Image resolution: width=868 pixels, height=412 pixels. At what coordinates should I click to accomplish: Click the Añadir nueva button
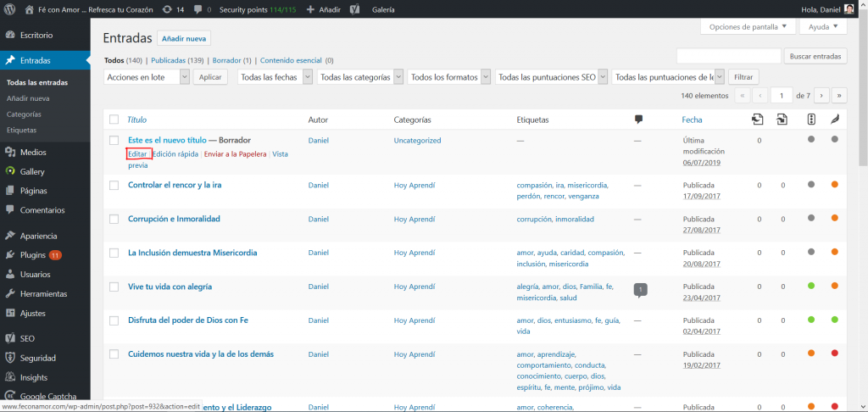point(184,38)
